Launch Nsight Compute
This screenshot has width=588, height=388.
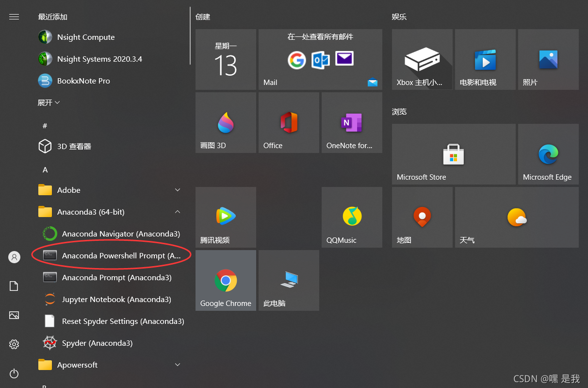(112, 37)
